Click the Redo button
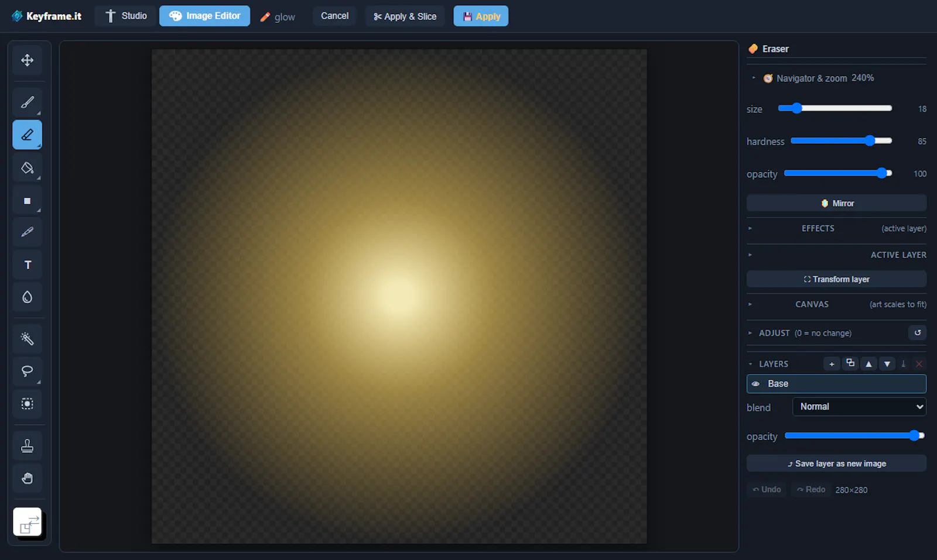The image size is (937, 560). tap(811, 490)
